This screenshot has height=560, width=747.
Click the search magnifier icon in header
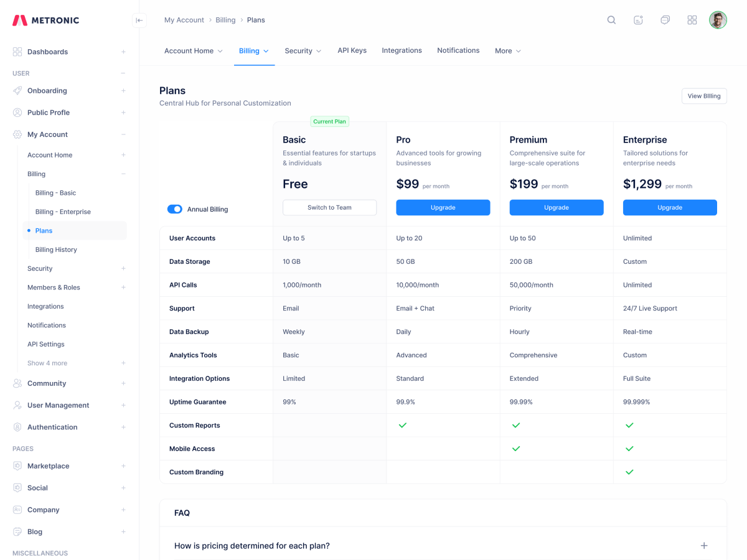(x=611, y=20)
